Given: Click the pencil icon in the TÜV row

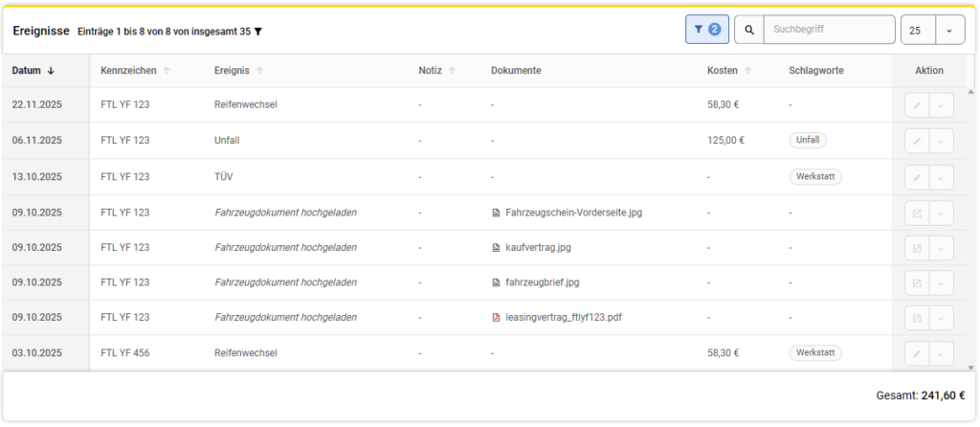Looking at the screenshot, I should point(917,177).
